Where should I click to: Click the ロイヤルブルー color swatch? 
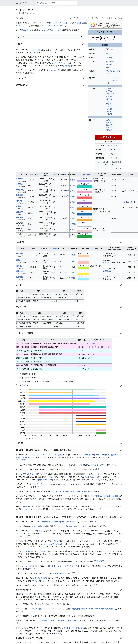(x=85, y=214)
